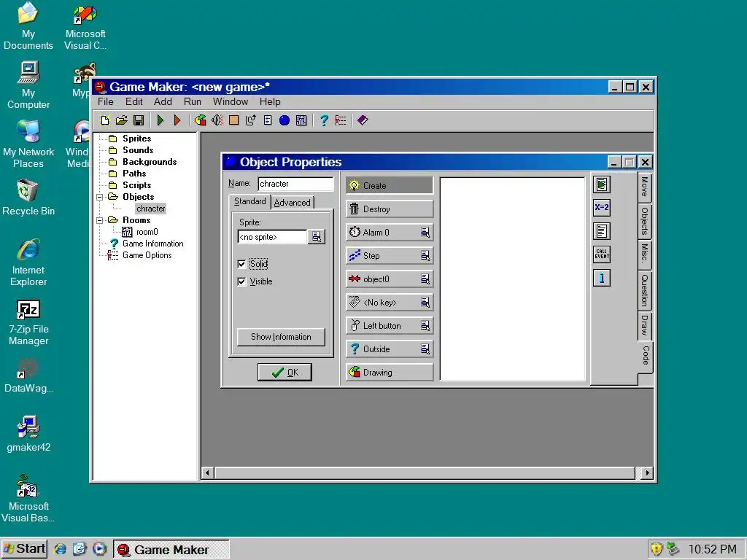The image size is (747, 560).
Task: Open the gmaker42 desktop icon
Action: 28,433
